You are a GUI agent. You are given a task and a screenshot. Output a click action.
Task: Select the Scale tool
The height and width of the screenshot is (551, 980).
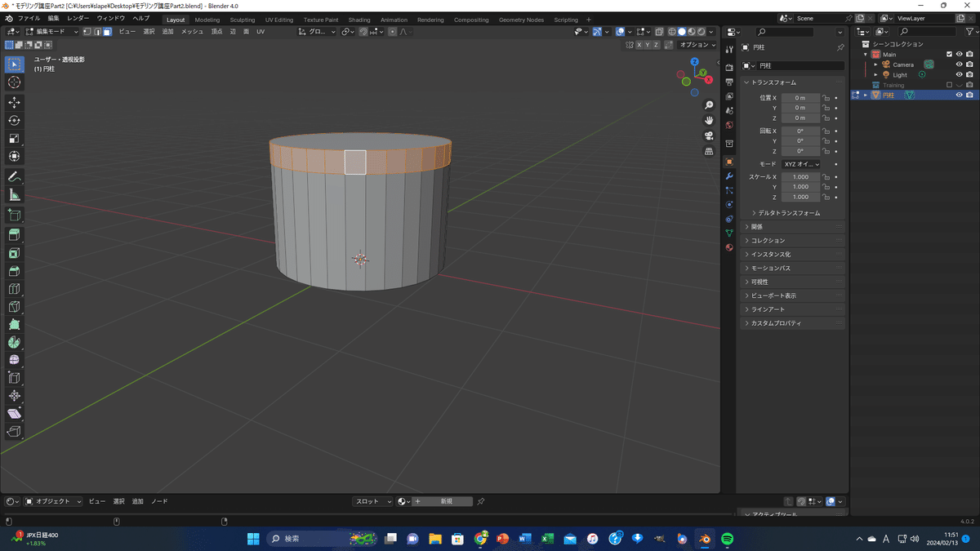[14, 138]
